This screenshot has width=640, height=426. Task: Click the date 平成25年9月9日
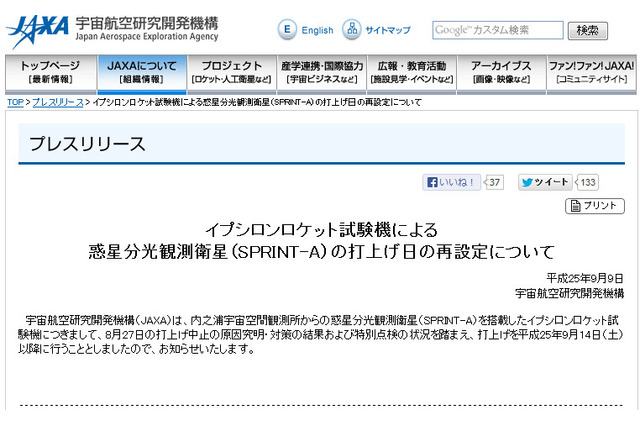pos(585,278)
